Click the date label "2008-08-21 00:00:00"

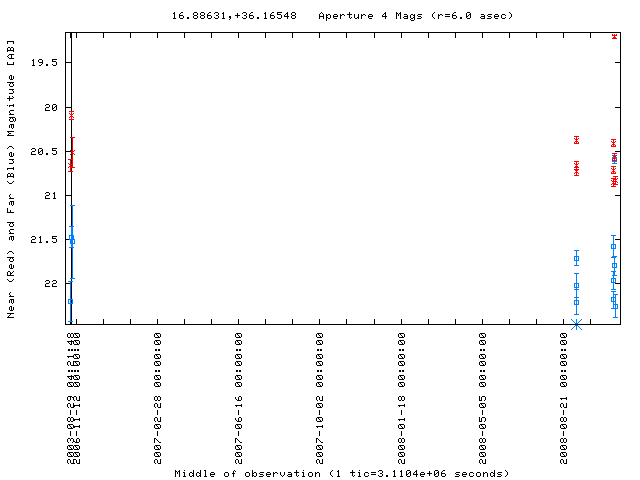564,398
